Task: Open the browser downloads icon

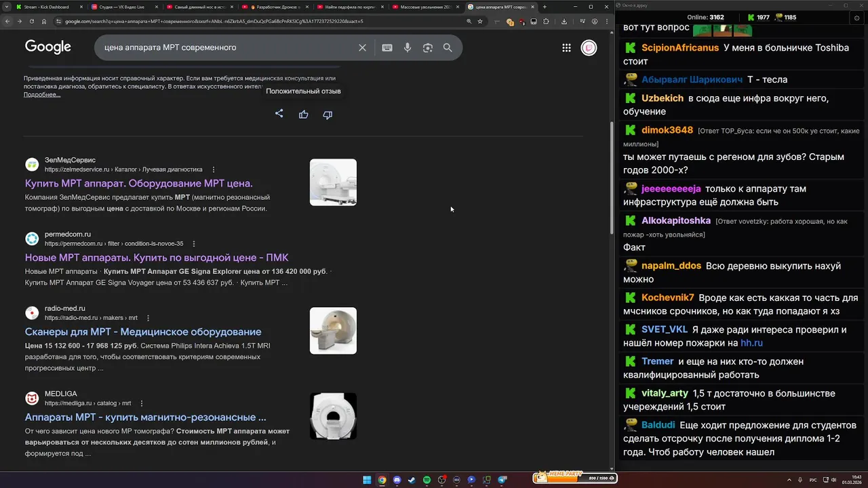Action: point(564,21)
